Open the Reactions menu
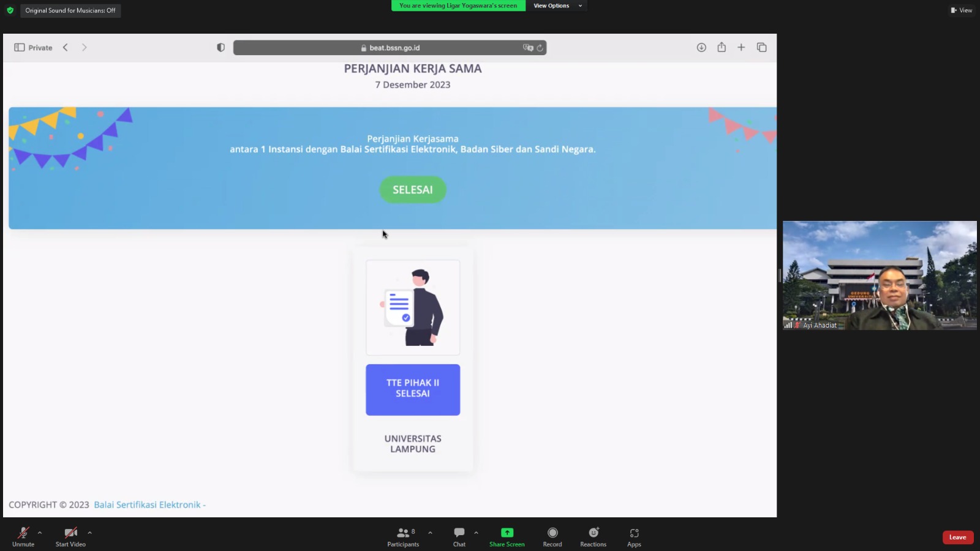Screen dimensions: 980x551 pyautogui.click(x=593, y=536)
